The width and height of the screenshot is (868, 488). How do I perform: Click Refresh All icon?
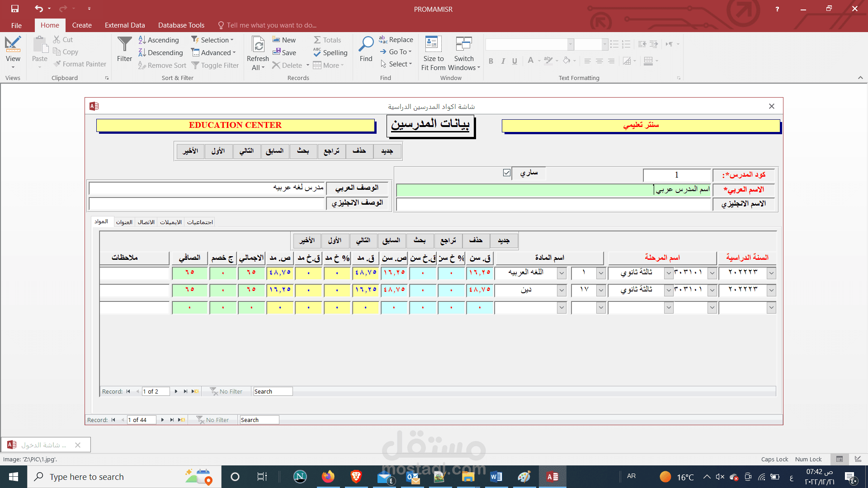tap(258, 53)
